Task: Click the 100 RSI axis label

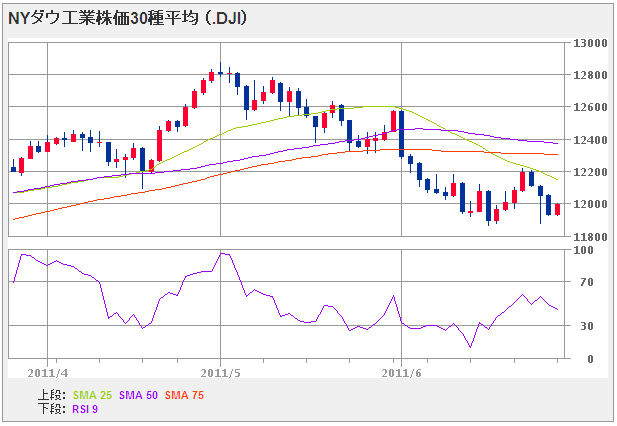Action: click(x=584, y=250)
